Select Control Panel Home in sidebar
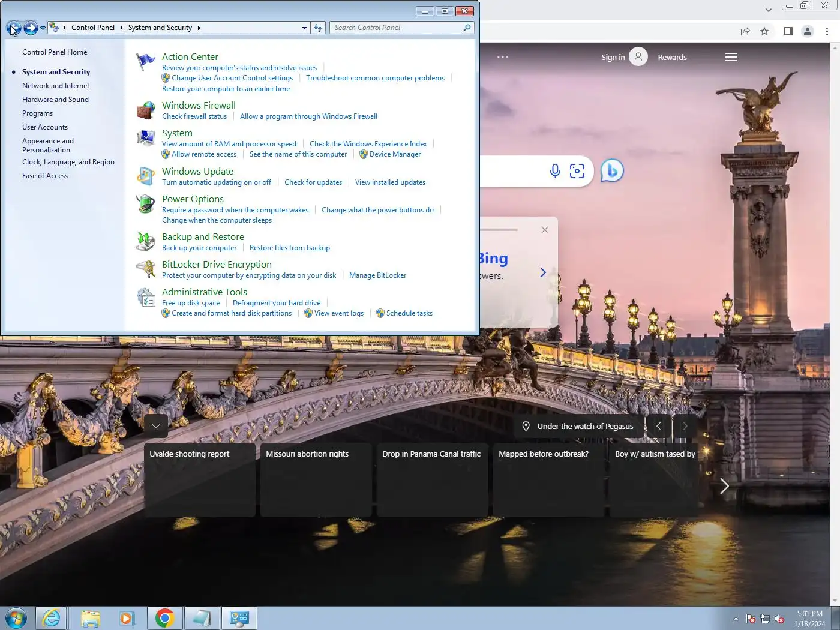Image resolution: width=840 pixels, height=630 pixels. click(x=55, y=52)
